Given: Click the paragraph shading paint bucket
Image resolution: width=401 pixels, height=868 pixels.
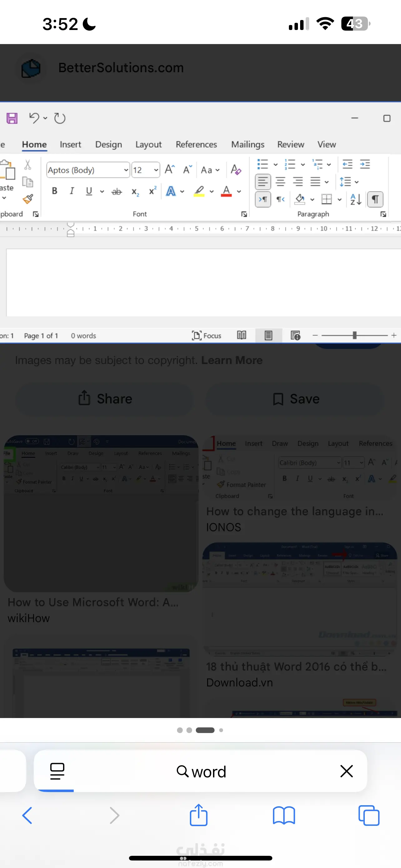Looking at the screenshot, I should click(300, 199).
